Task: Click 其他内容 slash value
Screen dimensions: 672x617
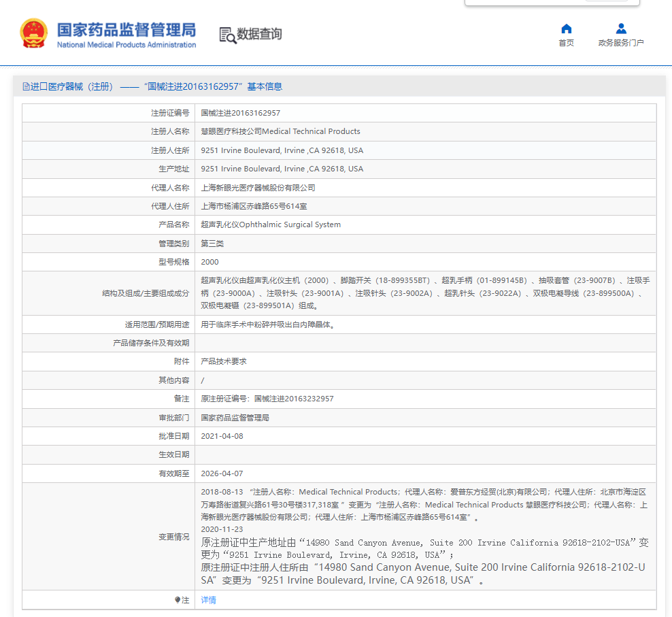Action: click(x=202, y=380)
